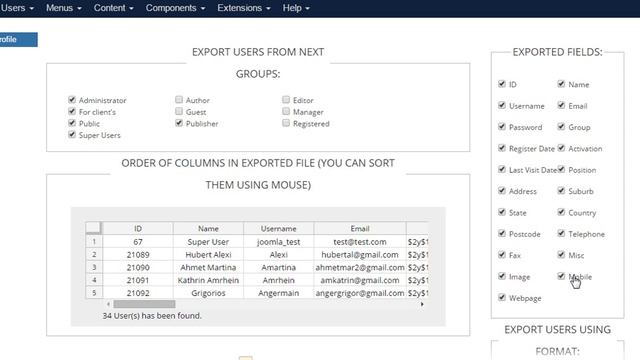Click cell with name Super User
Image resolution: width=640 pixels, height=360 pixels.
click(x=208, y=242)
